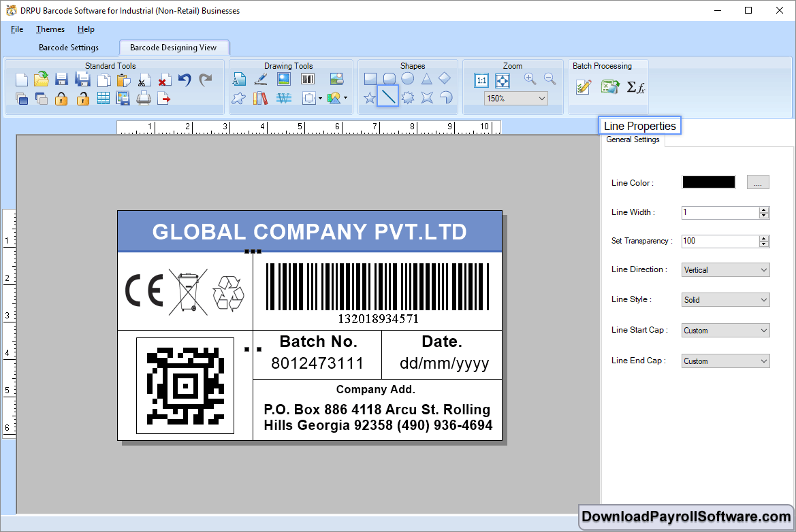Screen dimensions: 796x532
Task: Click the black Line Color swatch
Action: [x=708, y=182]
